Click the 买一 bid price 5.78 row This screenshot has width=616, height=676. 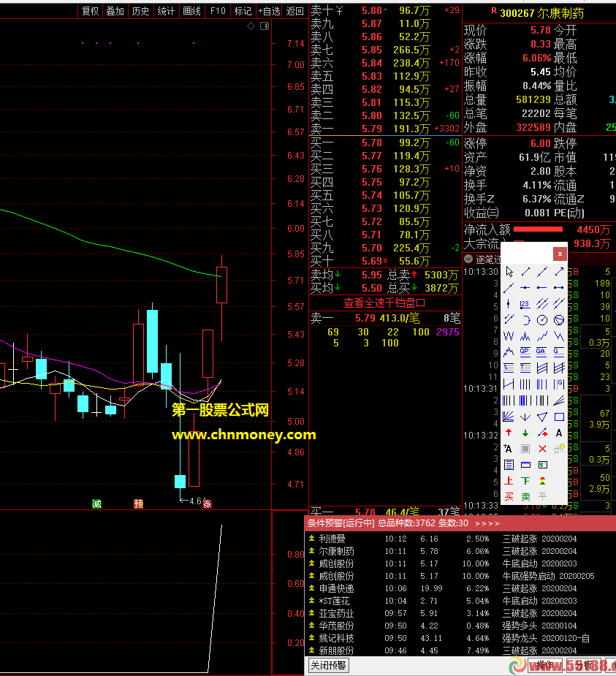[x=385, y=143]
